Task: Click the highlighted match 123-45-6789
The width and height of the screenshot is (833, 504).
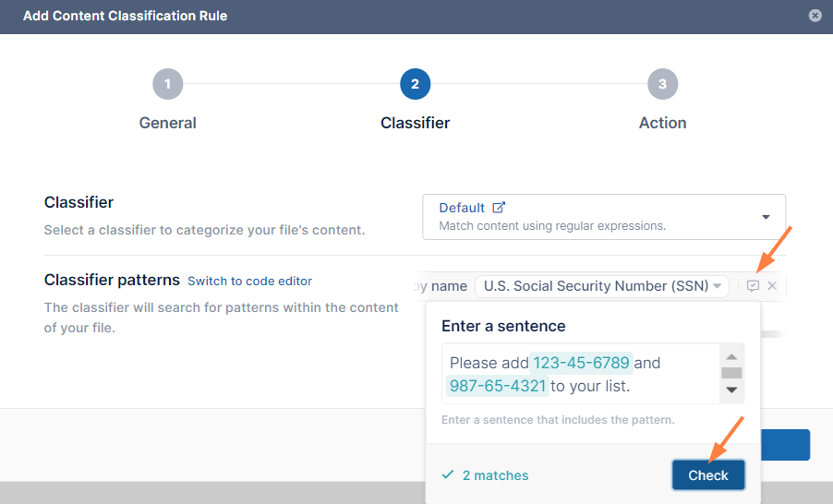Action: click(x=581, y=363)
